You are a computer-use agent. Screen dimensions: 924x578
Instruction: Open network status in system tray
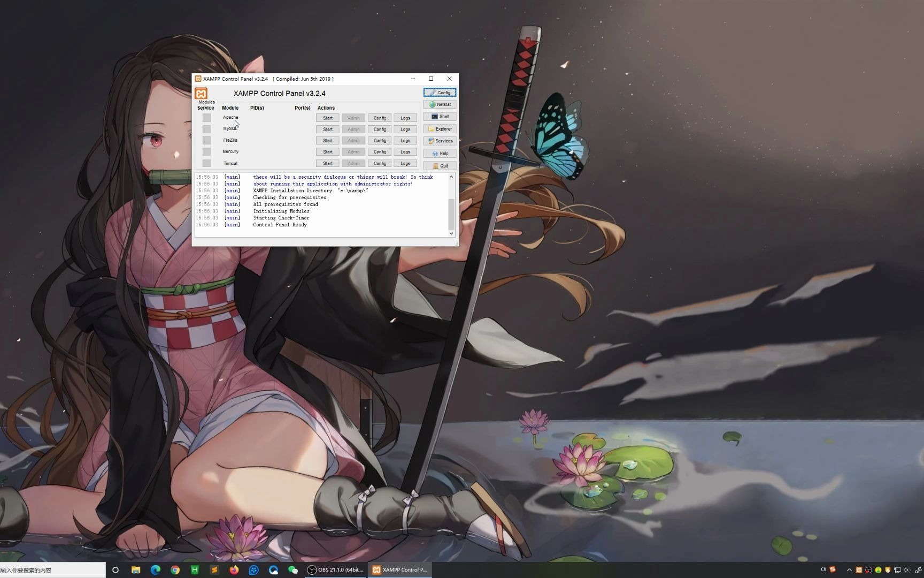[x=897, y=570]
